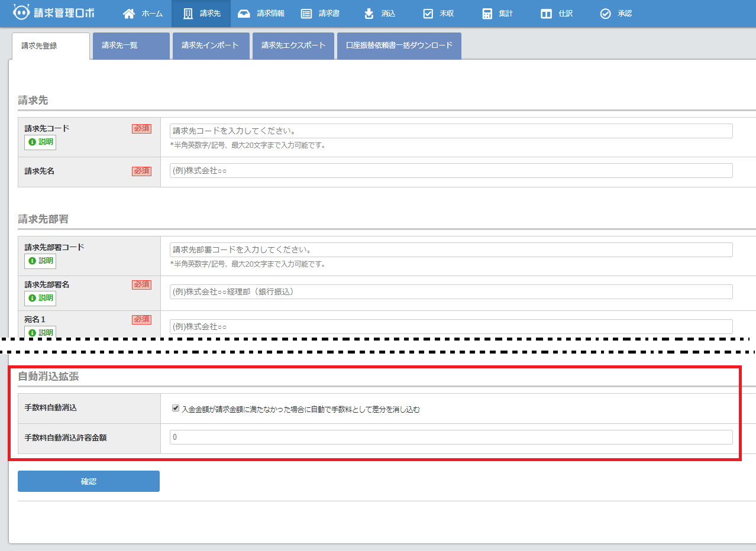Viewport: 756px width, 551px height.
Task: Click the 仕訳 columns icon
Action: tap(547, 14)
